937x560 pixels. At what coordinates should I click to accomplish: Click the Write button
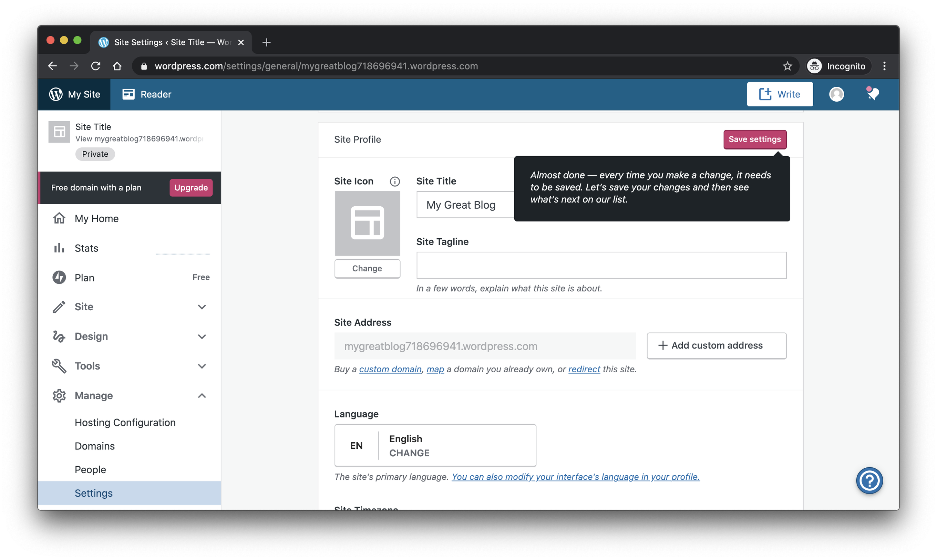coord(780,94)
